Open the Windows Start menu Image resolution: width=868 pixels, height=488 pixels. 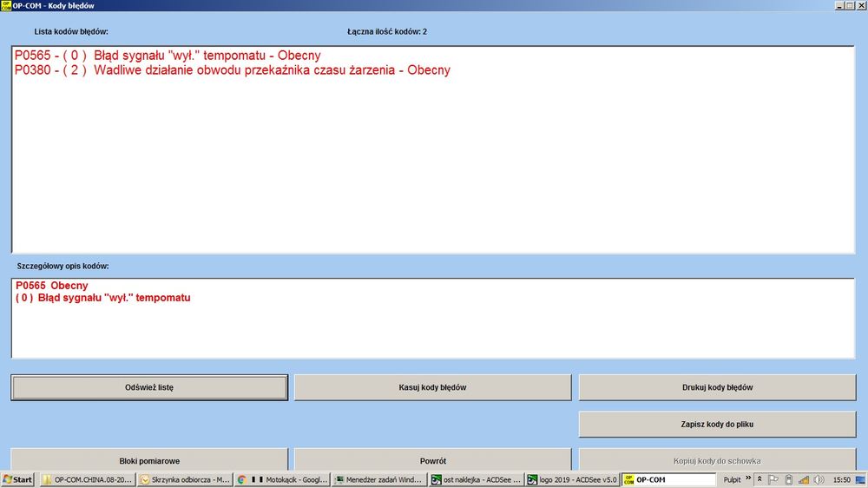coord(17,479)
